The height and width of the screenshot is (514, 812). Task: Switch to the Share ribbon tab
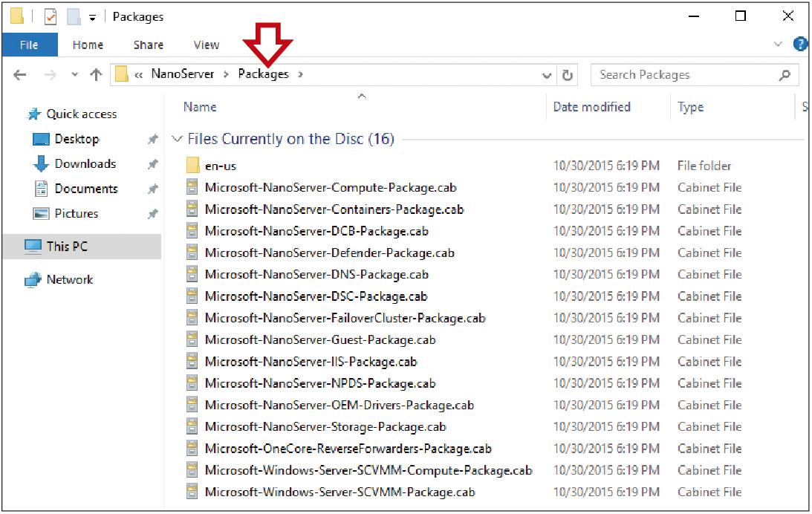(x=148, y=45)
